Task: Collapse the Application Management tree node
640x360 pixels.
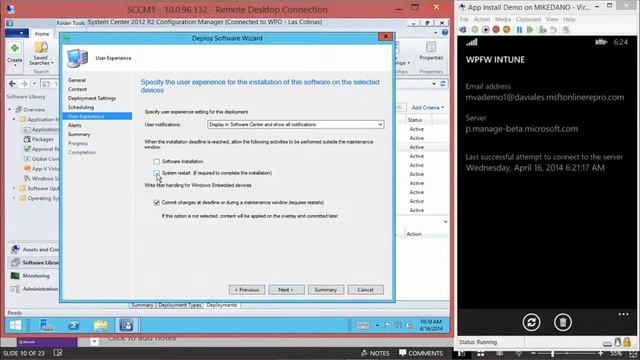Action: [x=14, y=119]
